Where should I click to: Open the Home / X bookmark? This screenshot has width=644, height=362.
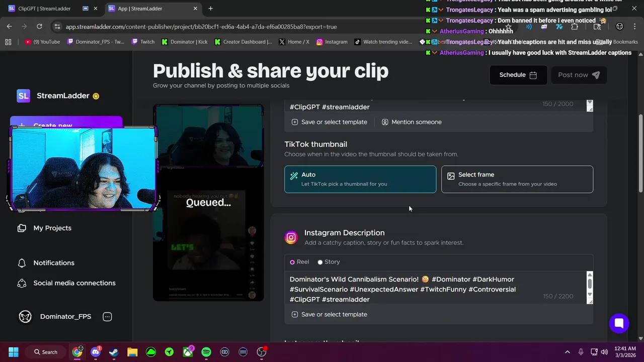294,42
